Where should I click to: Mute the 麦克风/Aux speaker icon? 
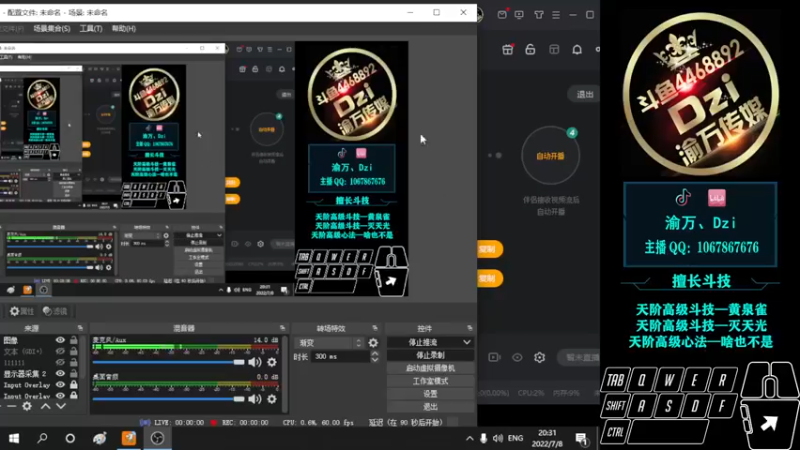[x=254, y=362]
